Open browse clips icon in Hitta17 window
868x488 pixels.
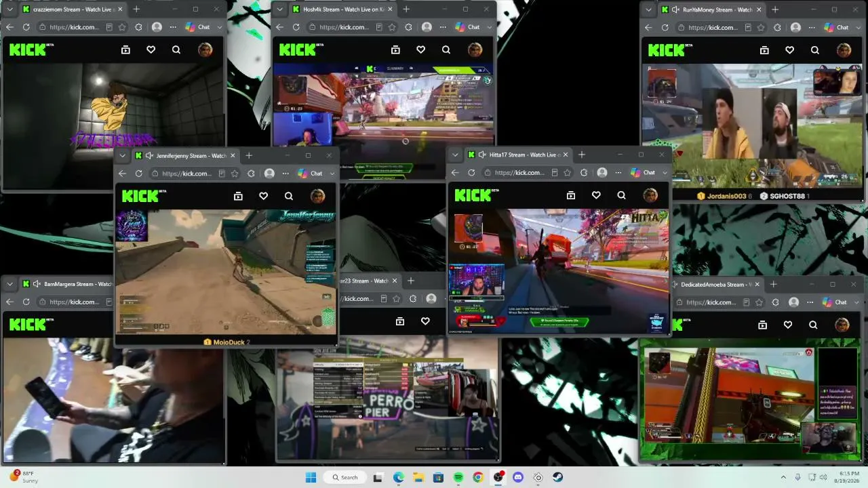[571, 195]
